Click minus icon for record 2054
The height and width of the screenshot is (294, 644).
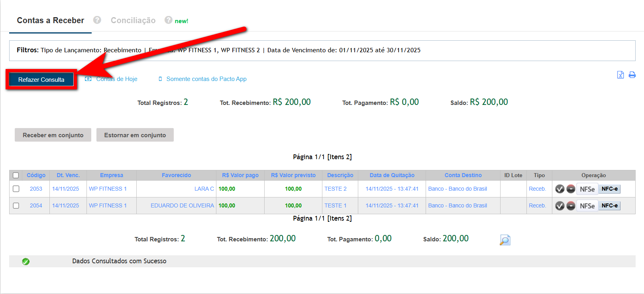tap(571, 206)
